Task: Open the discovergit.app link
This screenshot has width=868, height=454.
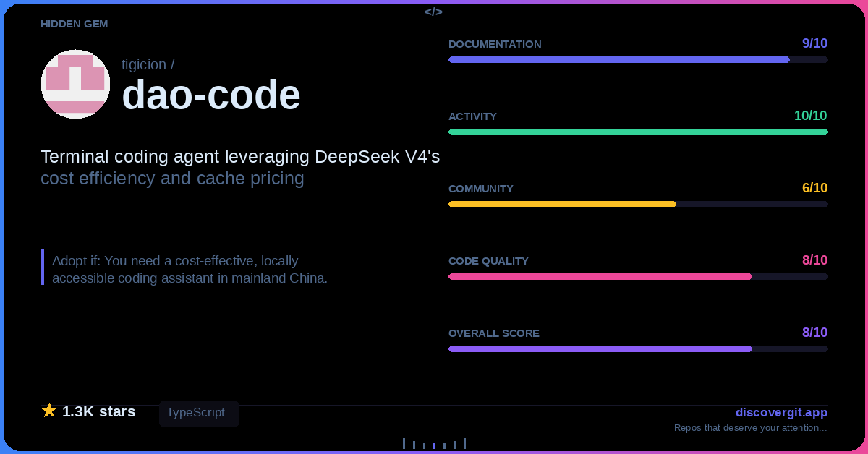Action: 781,413
